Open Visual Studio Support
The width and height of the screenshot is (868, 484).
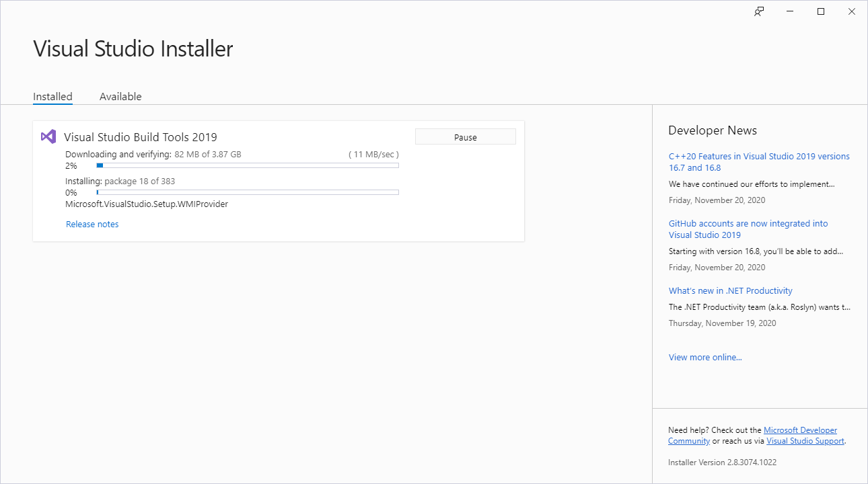point(805,440)
